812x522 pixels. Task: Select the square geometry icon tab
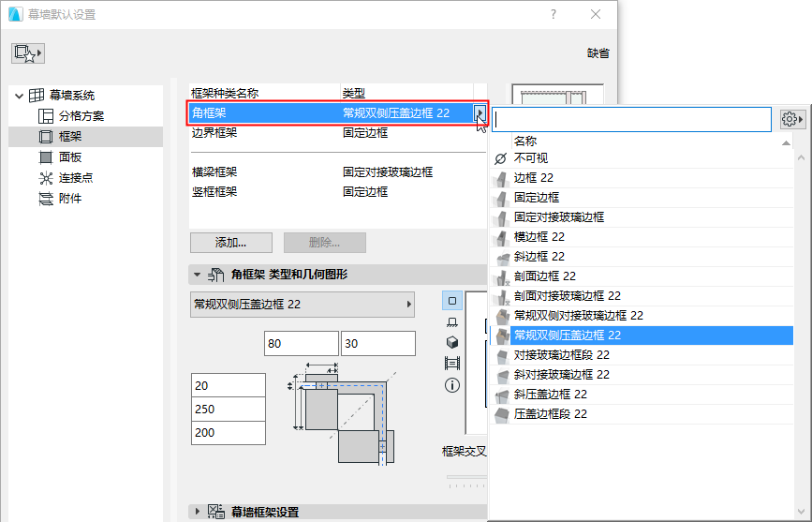click(452, 301)
